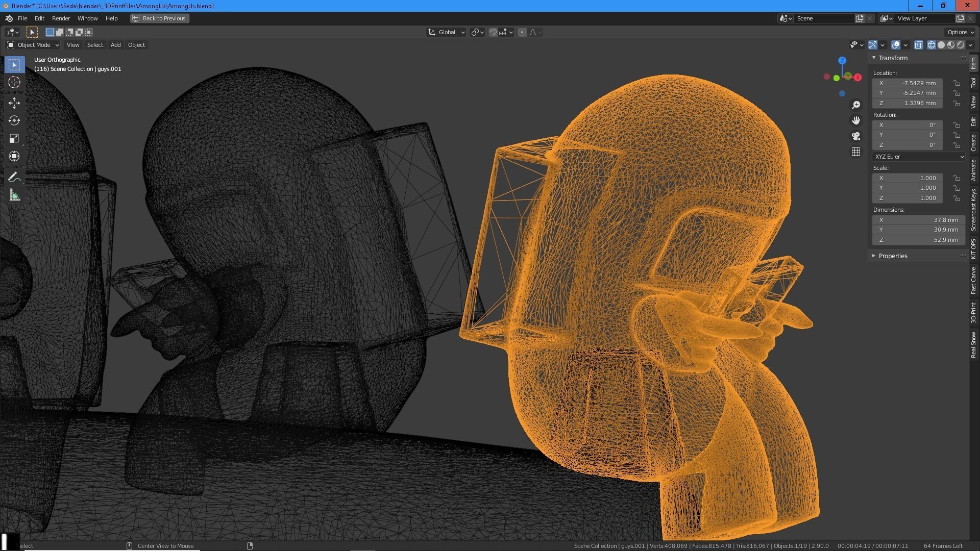Switch to Solid viewport shading
The width and height of the screenshot is (980, 551).
[941, 45]
